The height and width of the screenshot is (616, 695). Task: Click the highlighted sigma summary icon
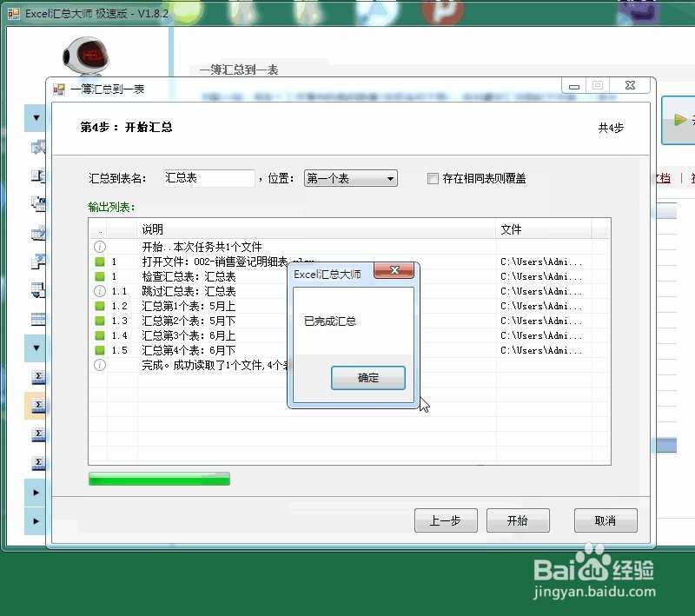tap(38, 406)
